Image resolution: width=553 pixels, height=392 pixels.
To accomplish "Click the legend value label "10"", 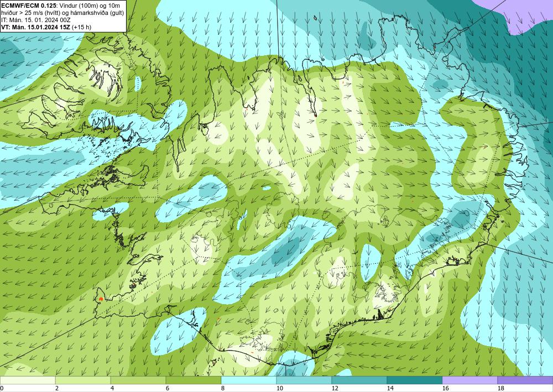I will pos(280,389).
